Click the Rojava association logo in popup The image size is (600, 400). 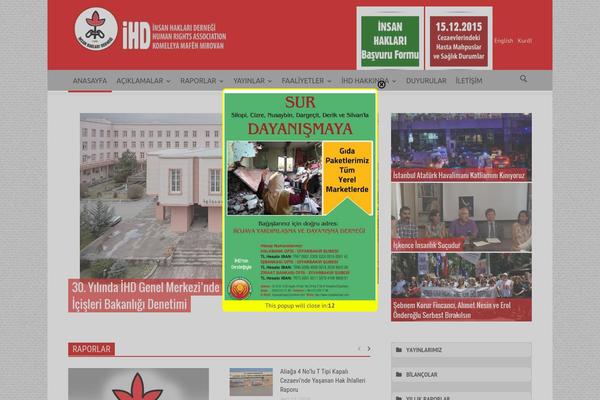pos(240,289)
